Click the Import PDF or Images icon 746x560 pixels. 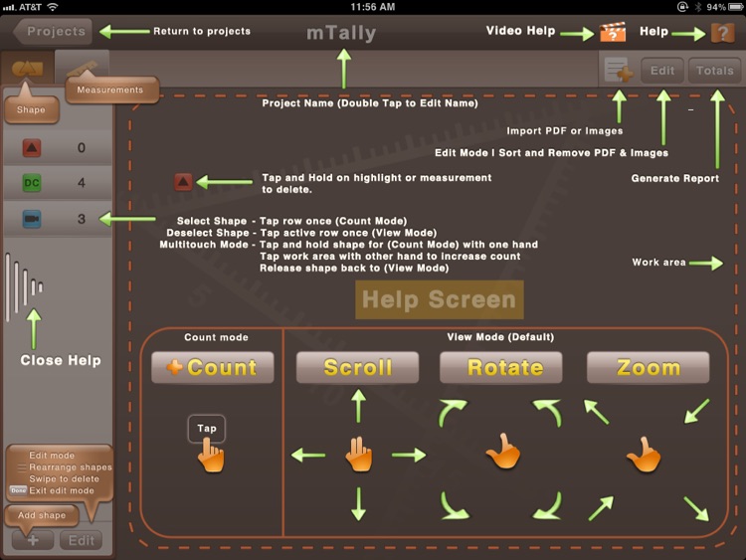tap(619, 71)
